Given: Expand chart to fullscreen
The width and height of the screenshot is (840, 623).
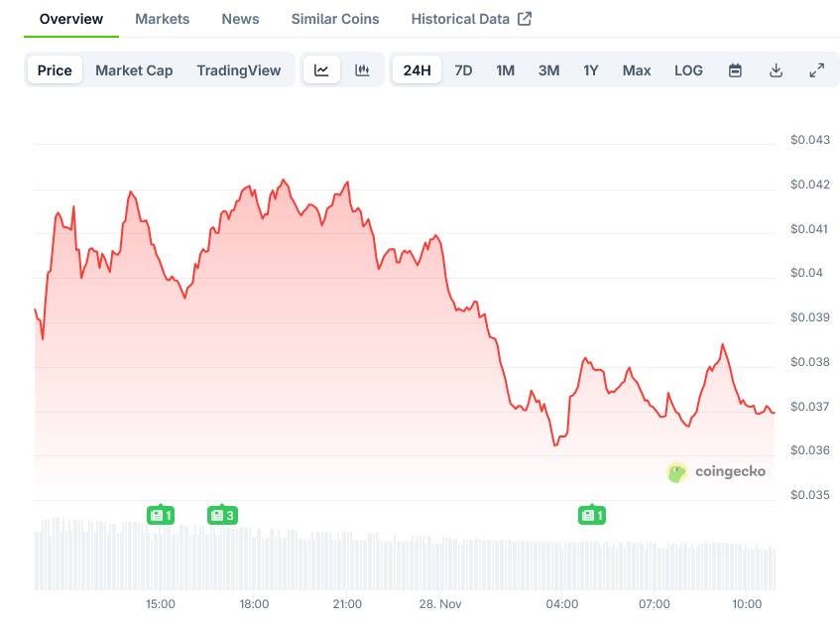Looking at the screenshot, I should [816, 70].
